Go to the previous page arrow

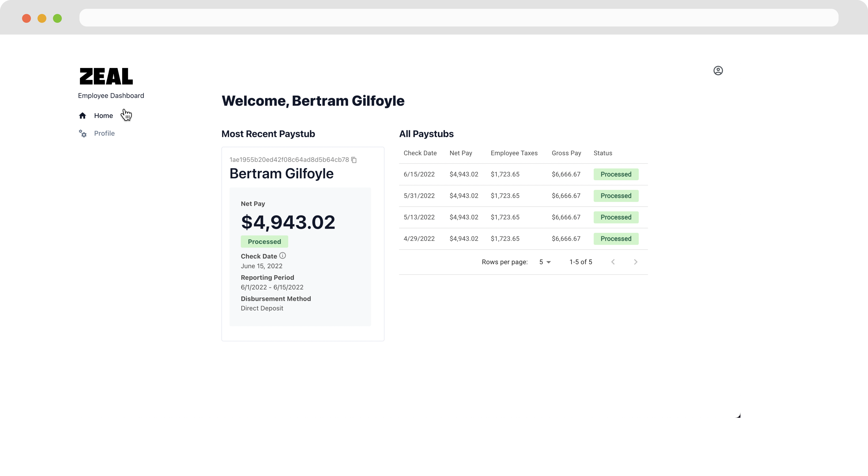click(613, 262)
